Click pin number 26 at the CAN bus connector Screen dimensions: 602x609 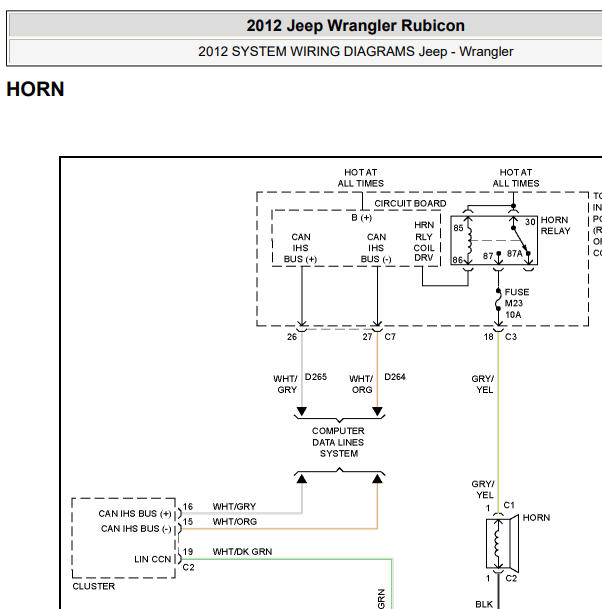(x=292, y=337)
